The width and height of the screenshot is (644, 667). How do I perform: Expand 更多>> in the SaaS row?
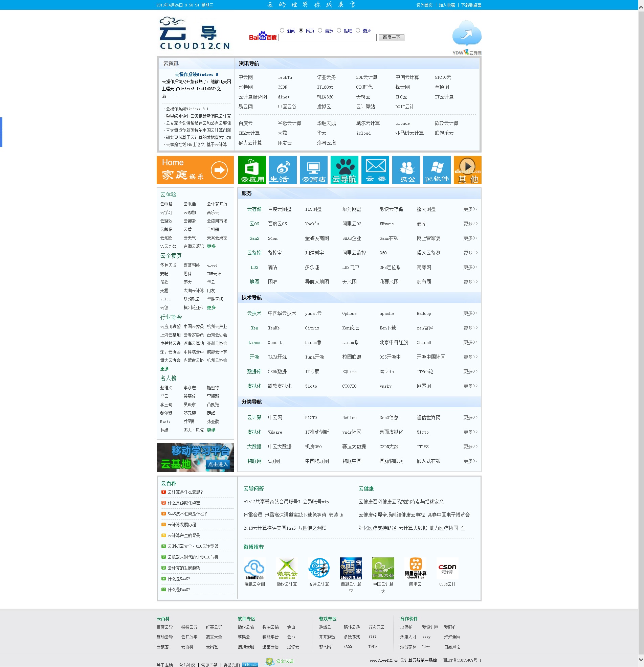[x=470, y=238]
